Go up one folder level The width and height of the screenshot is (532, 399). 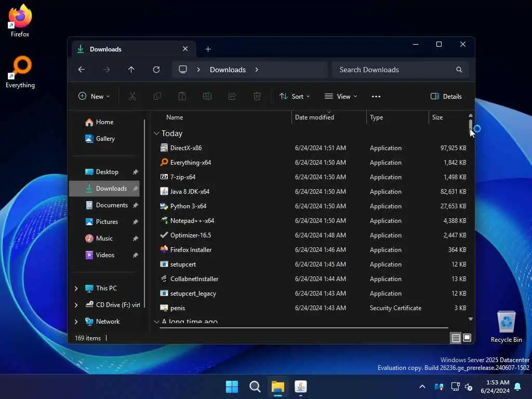pyautogui.click(x=131, y=70)
